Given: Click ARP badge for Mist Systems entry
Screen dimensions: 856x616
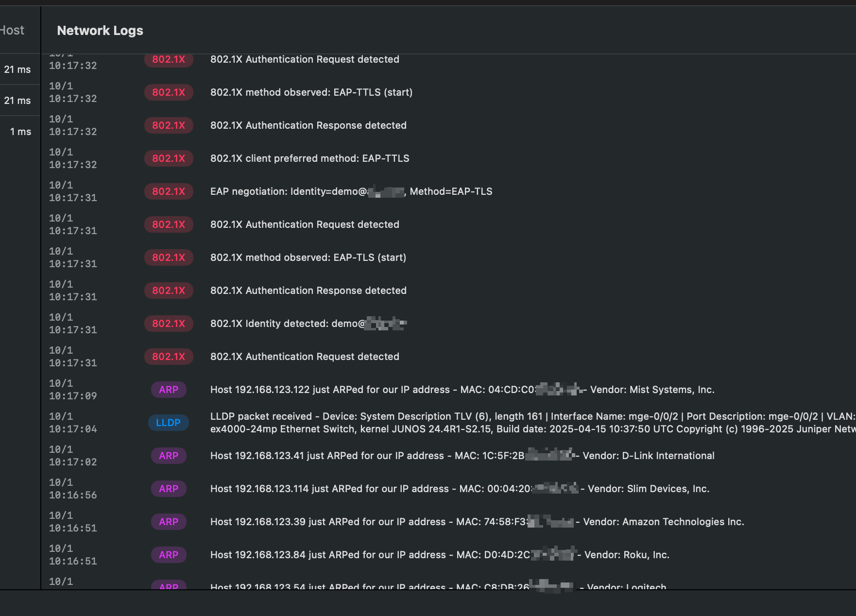Looking at the screenshot, I should tap(169, 390).
